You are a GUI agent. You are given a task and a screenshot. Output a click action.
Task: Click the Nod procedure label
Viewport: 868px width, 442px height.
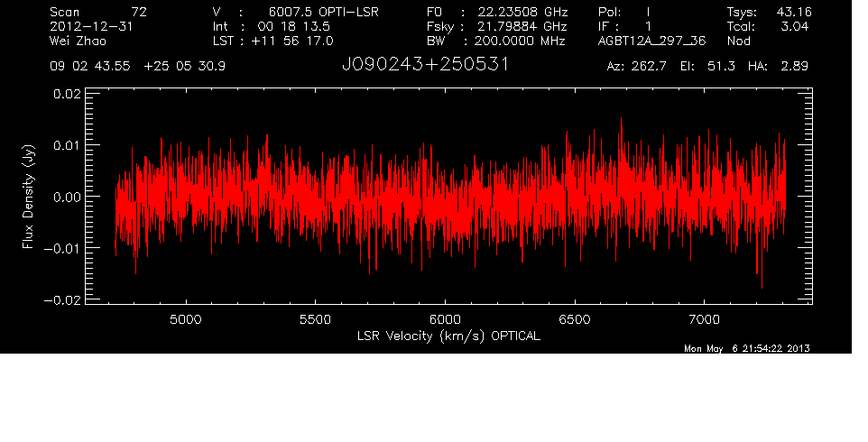738,41
